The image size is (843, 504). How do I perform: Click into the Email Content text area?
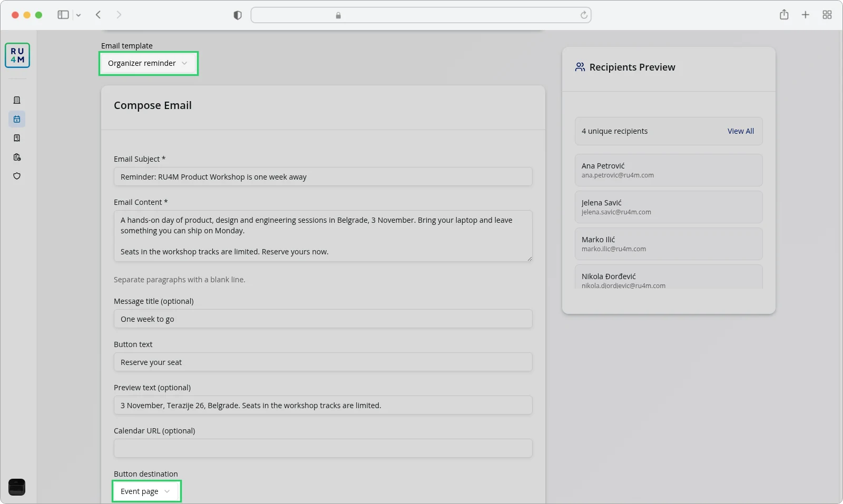[x=323, y=236]
